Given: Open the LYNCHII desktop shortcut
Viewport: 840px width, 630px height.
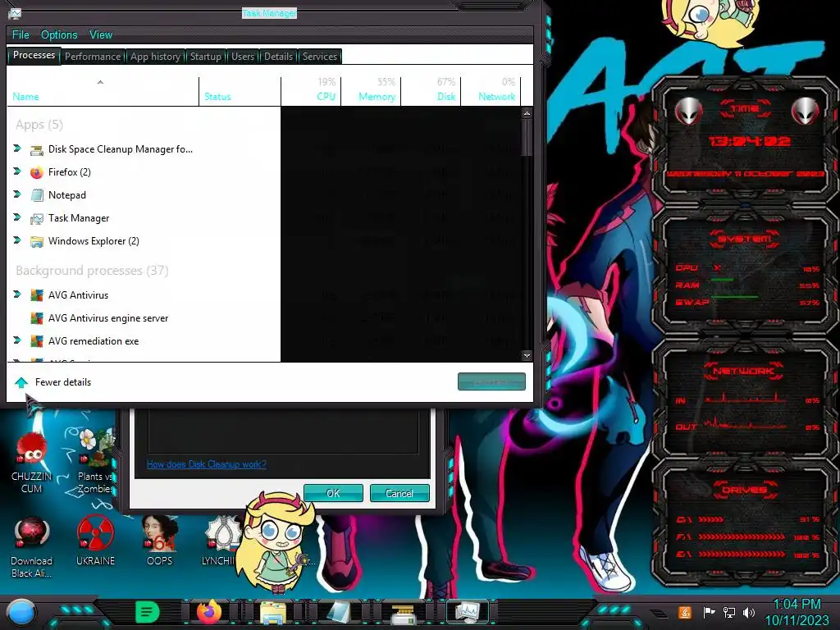Looking at the screenshot, I should (220, 541).
